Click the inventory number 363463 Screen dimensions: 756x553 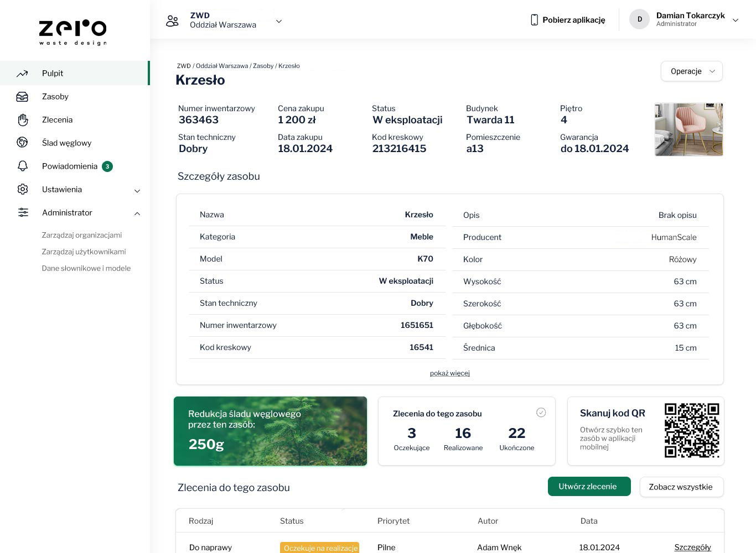(x=199, y=120)
